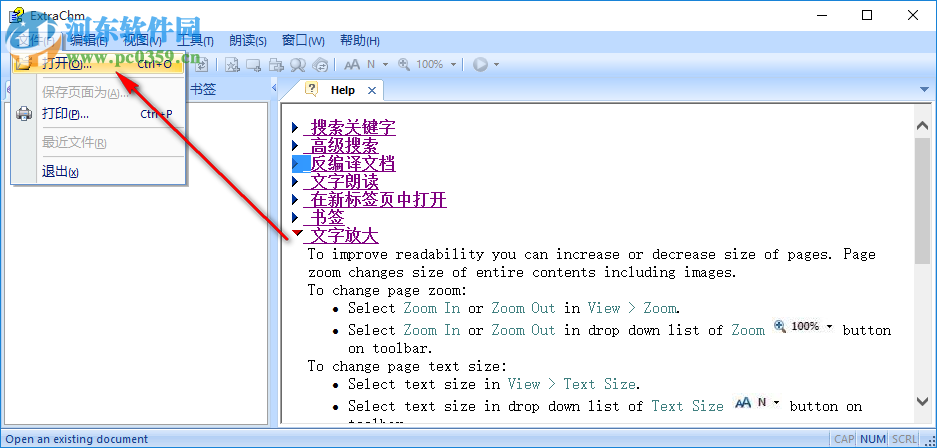
Task: Click the circular arrows toolbar icon
Action: [x=320, y=64]
